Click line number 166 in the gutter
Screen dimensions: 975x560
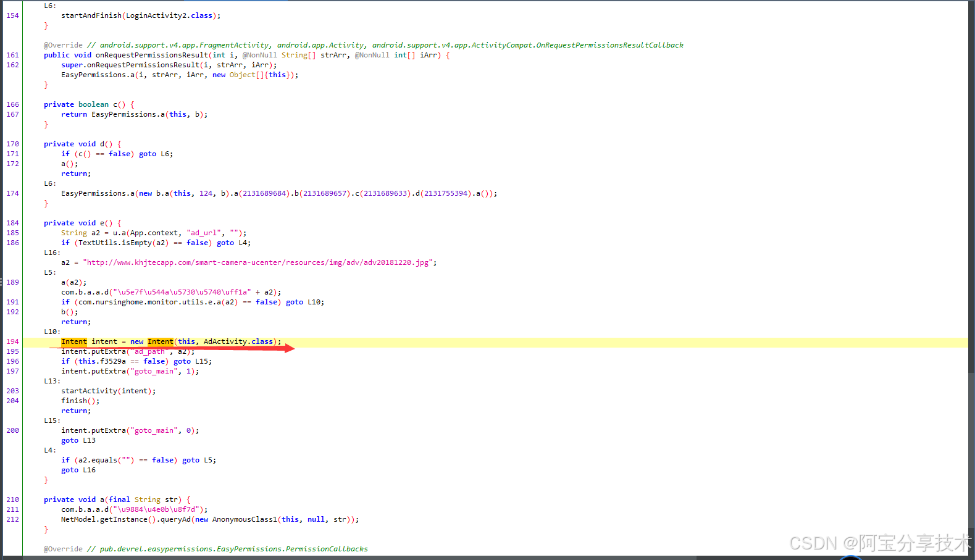(x=12, y=104)
